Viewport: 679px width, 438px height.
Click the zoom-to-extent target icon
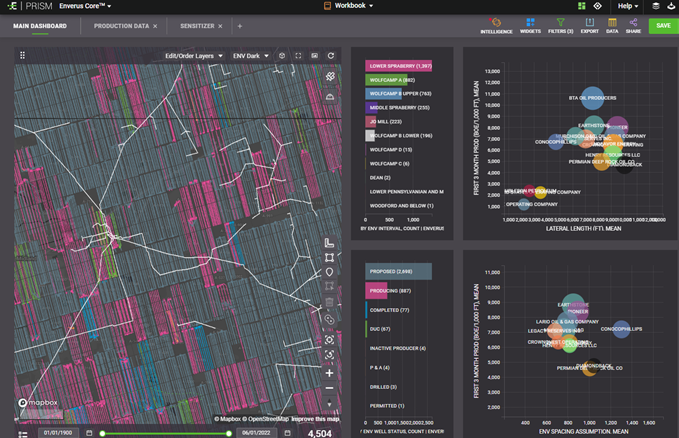pos(330,340)
